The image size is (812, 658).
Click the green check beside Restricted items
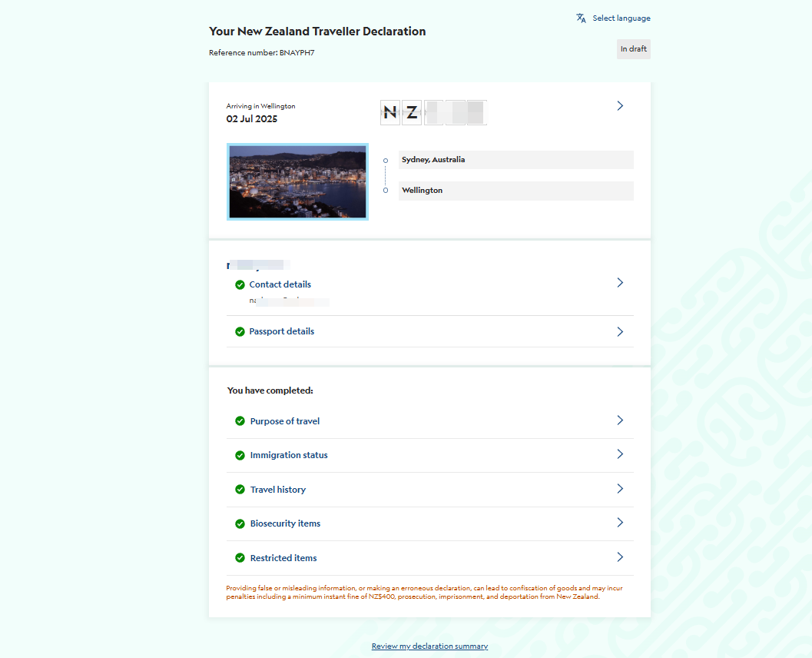(x=240, y=557)
